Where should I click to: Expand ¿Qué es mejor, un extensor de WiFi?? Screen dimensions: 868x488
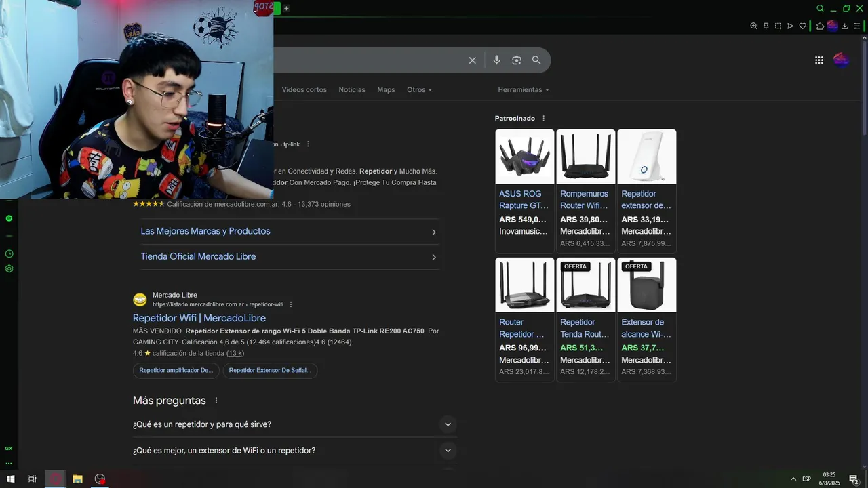[295, 451]
